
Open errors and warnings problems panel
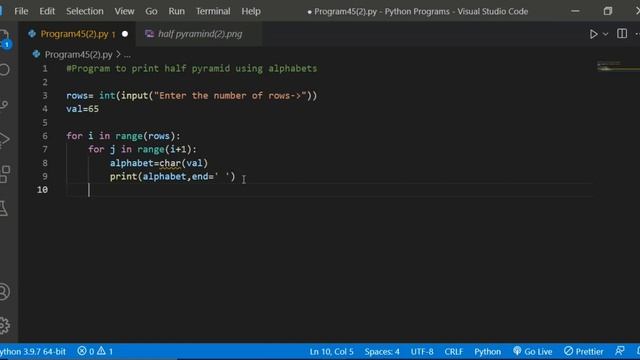[95, 351]
